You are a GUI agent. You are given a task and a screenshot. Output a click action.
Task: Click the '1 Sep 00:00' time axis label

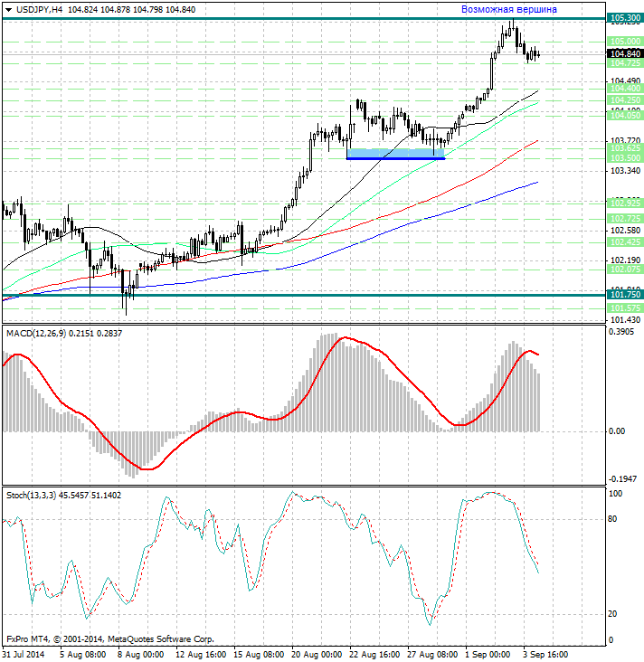487,654
